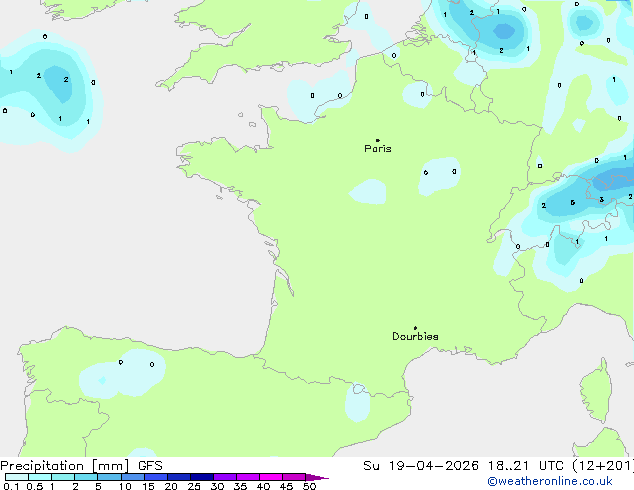Click the Paris city label
This screenshot has width=634, height=490.
(378, 149)
